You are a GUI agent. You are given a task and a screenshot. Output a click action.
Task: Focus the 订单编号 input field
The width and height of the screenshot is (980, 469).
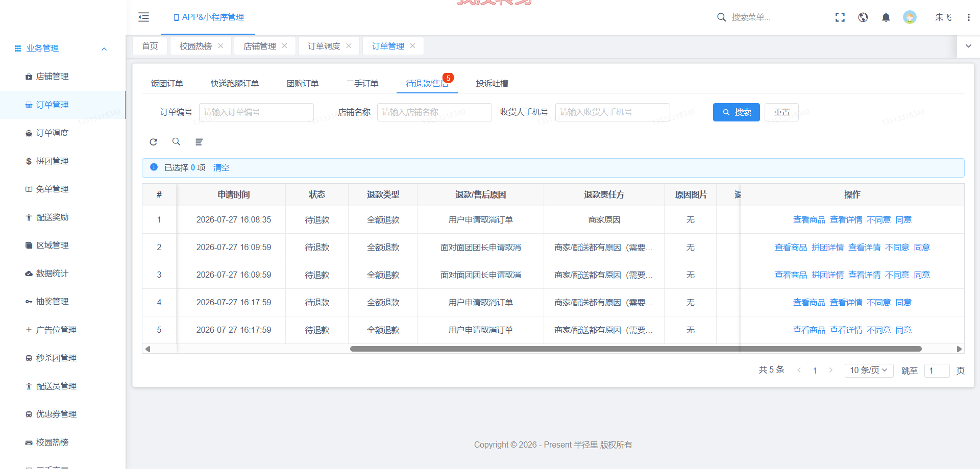[x=256, y=112]
